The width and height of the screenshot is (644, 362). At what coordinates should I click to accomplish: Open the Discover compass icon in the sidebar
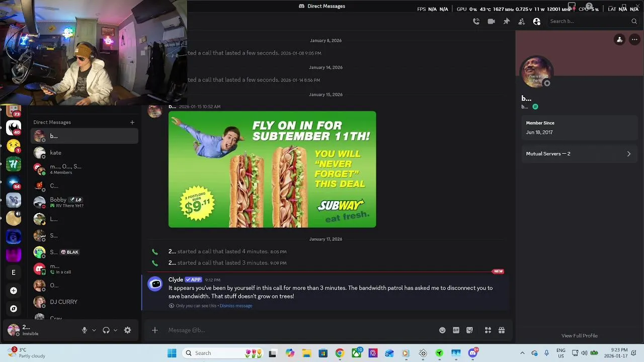14,309
